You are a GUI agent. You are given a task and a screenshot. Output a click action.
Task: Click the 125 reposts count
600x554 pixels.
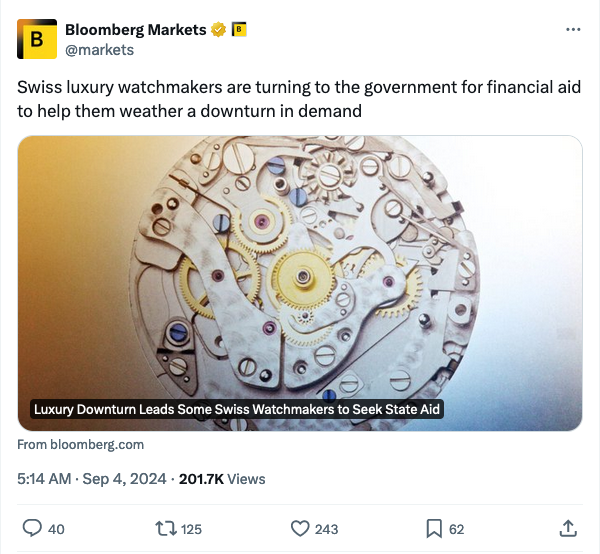189,529
